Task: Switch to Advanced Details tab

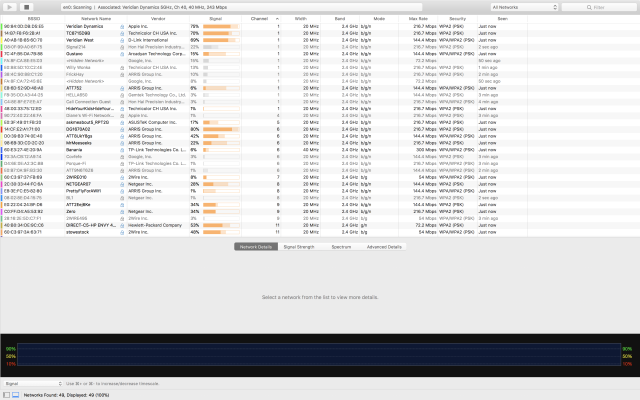Action: [x=384, y=247]
